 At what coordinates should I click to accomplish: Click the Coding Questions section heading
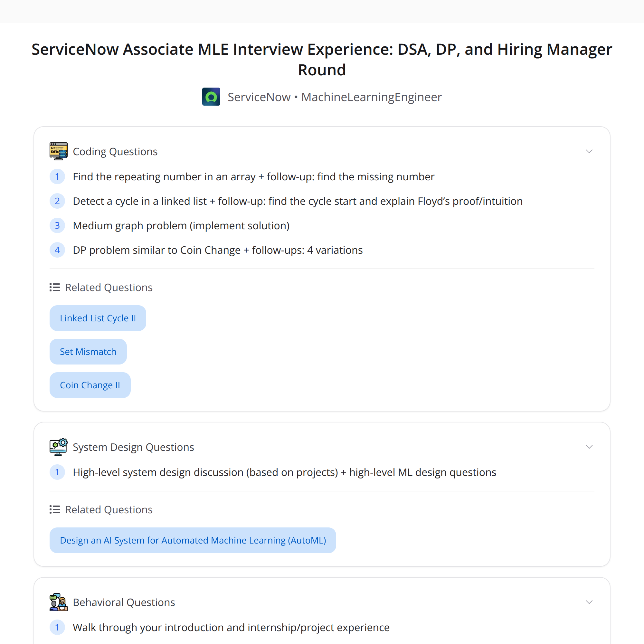pos(115,152)
